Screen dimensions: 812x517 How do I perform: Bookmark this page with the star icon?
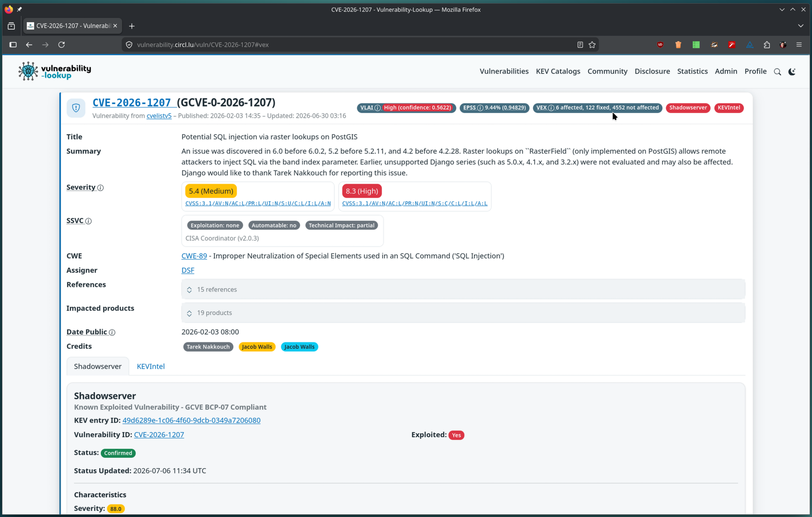coord(592,45)
